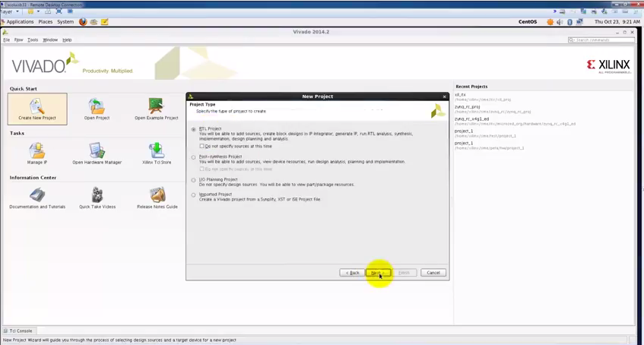Open the Places menu in CentOS panel
This screenshot has width=644, height=345.
(x=45, y=22)
